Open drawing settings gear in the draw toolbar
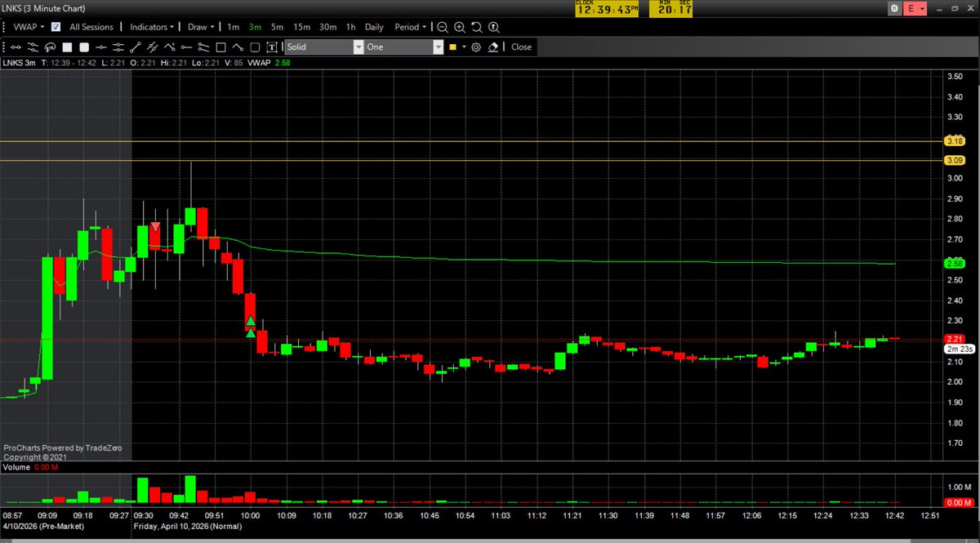The width and height of the screenshot is (980, 543). 476,47
